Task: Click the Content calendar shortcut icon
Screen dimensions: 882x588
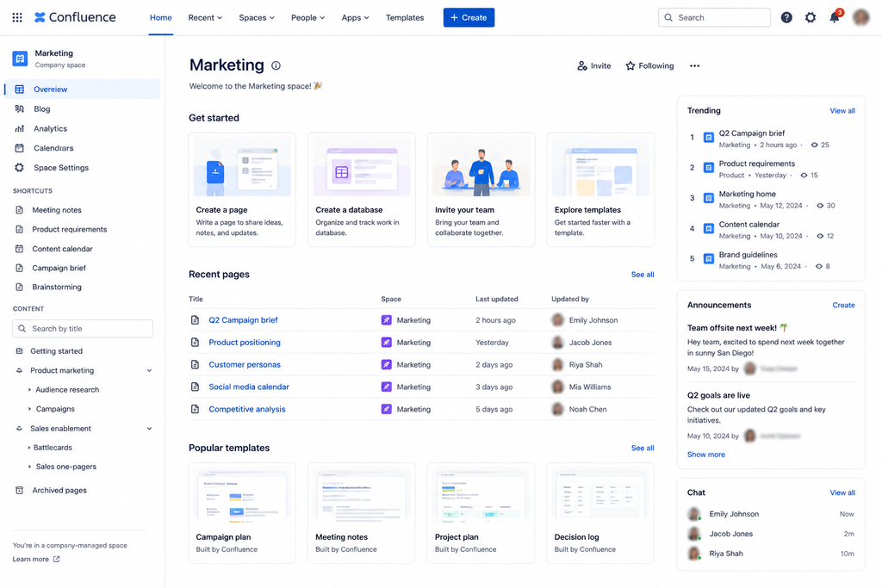Action: (x=20, y=249)
